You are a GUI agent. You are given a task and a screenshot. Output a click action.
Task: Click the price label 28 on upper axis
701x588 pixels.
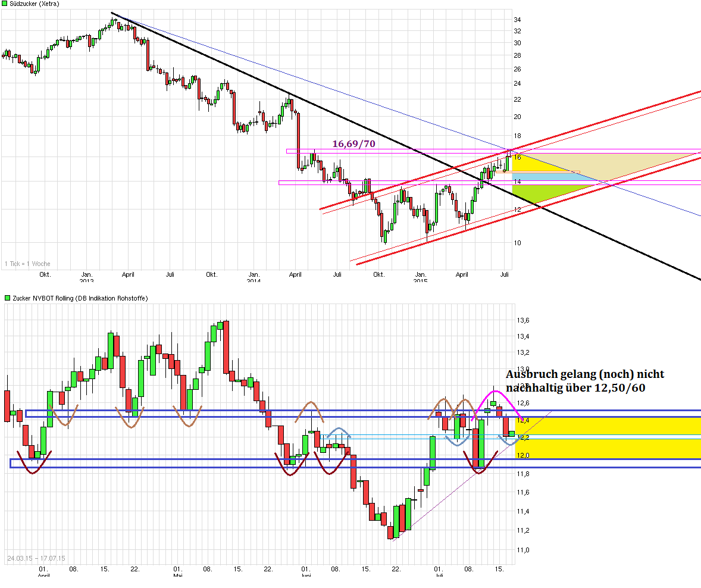click(x=517, y=55)
